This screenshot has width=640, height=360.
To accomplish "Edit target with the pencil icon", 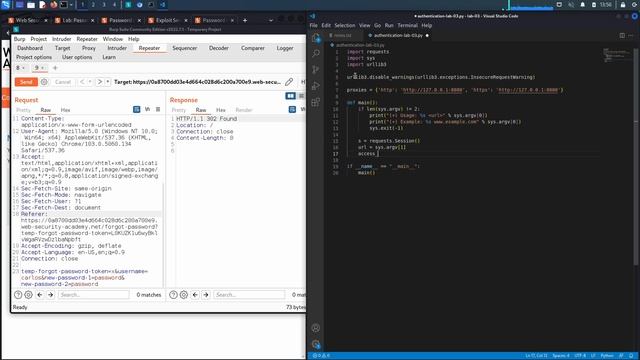I will [289, 82].
